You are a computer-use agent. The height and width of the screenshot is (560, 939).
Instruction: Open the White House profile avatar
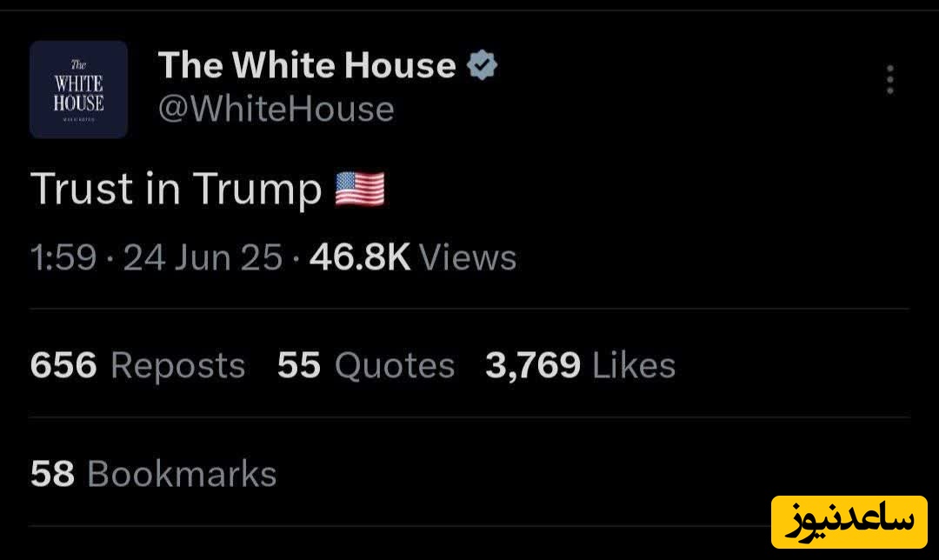tap(79, 90)
